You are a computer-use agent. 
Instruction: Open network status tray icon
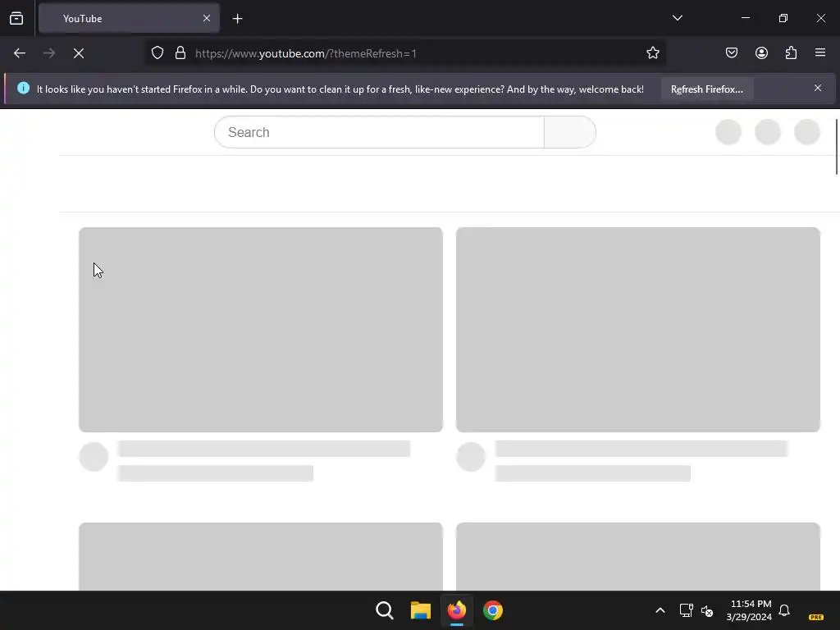click(686, 610)
